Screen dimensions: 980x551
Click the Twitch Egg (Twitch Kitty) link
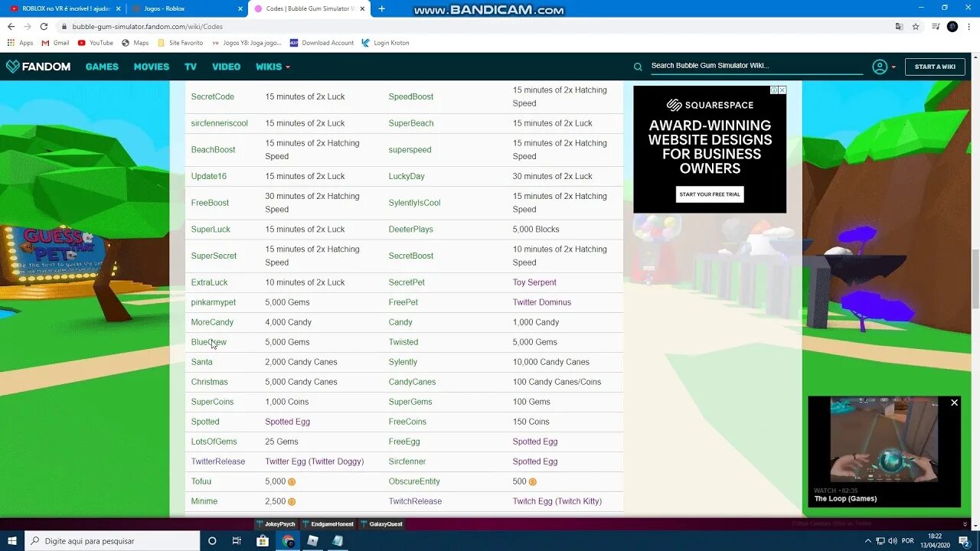click(x=557, y=501)
